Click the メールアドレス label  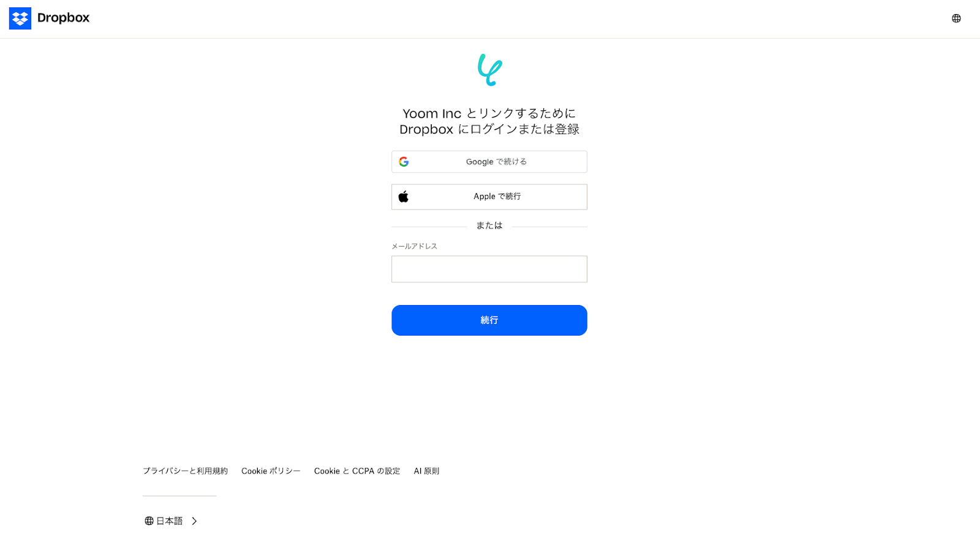pyautogui.click(x=415, y=246)
